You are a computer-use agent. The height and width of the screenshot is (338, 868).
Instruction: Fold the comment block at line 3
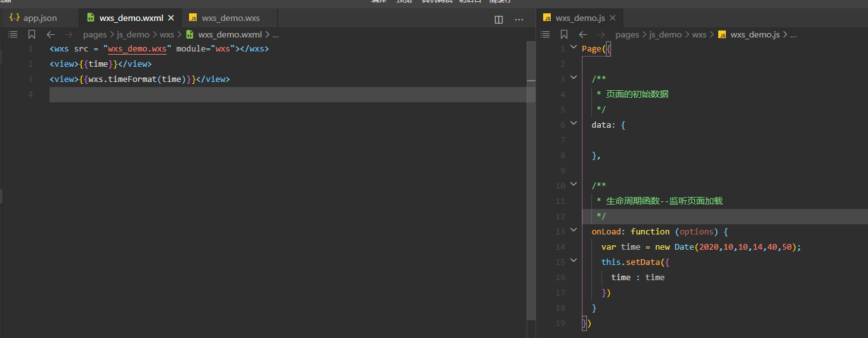(x=574, y=79)
